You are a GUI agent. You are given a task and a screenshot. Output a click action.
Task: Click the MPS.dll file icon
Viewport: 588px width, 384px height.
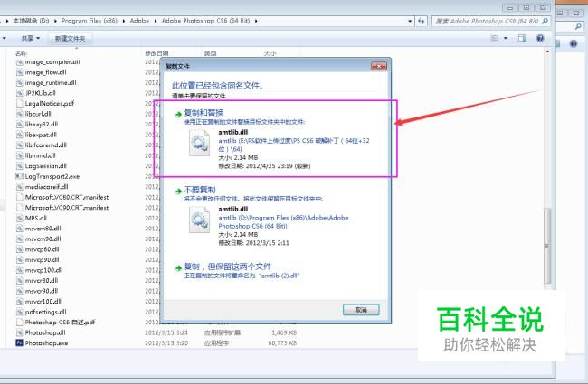20,218
